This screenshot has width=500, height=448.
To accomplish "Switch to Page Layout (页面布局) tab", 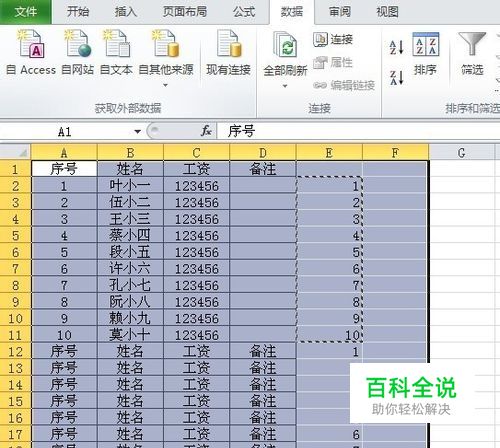I will pyautogui.click(x=185, y=12).
